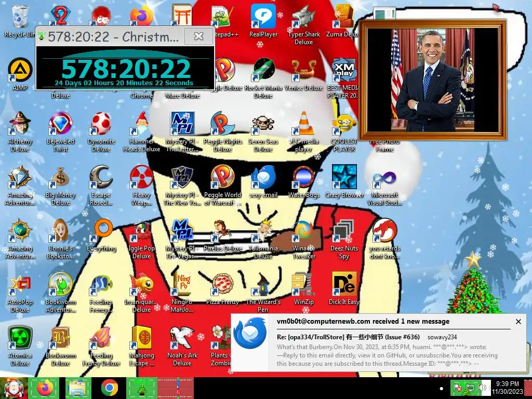This screenshot has width=532, height=399.
Task: Open The Wizard's Pen shortcut
Action: click(263, 284)
